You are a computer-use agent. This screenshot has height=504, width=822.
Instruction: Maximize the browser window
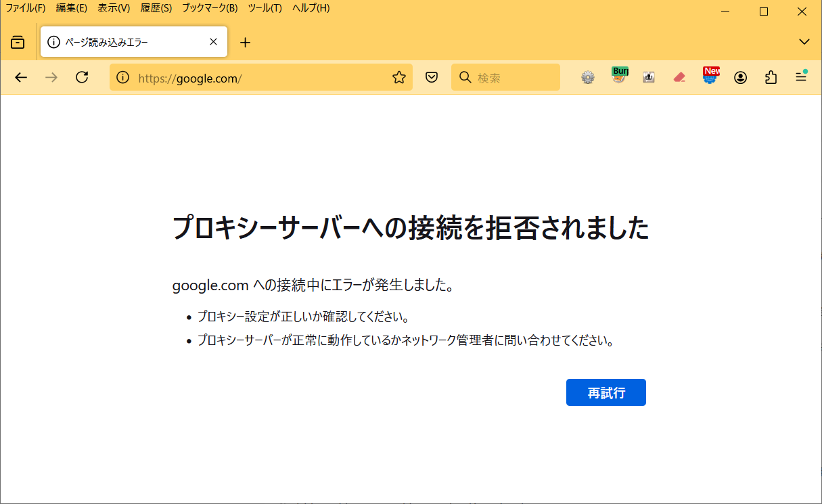[x=764, y=12]
